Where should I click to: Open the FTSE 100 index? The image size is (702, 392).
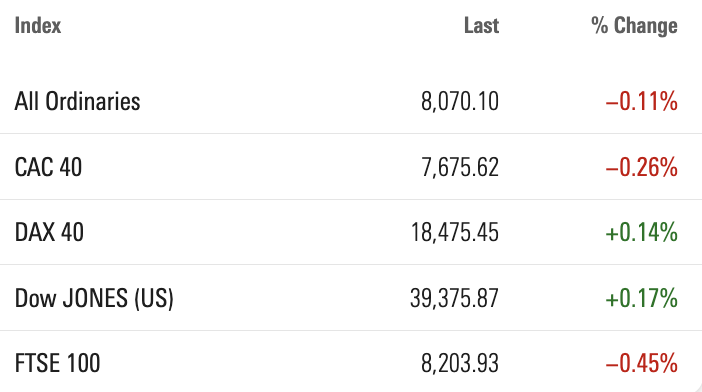[x=57, y=363]
